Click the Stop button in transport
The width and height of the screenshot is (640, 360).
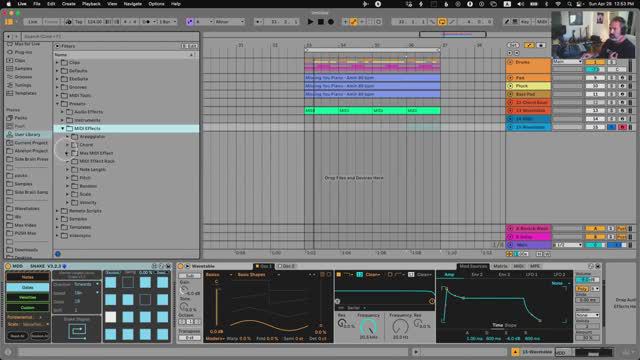pos(321,22)
